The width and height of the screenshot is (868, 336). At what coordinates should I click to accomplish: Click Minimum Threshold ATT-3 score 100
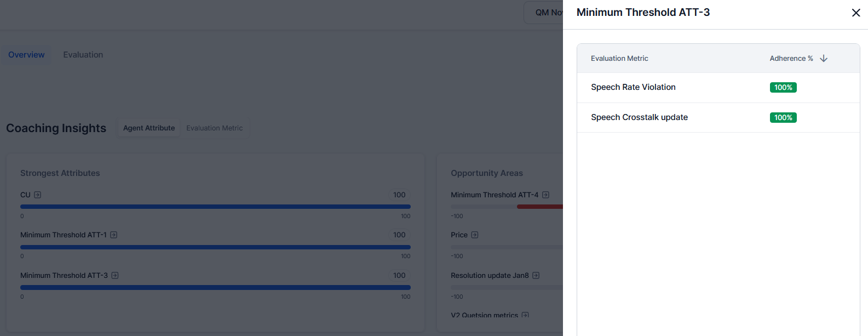399,275
